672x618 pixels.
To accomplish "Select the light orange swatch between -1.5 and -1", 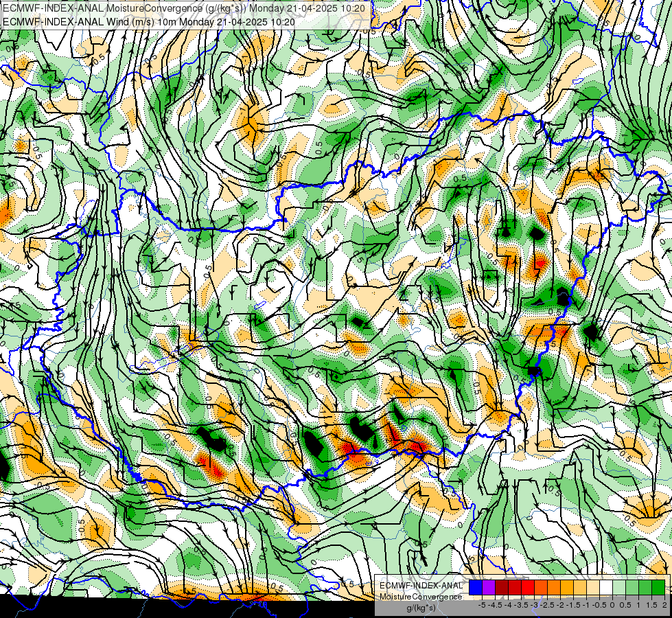I will 580,587.
